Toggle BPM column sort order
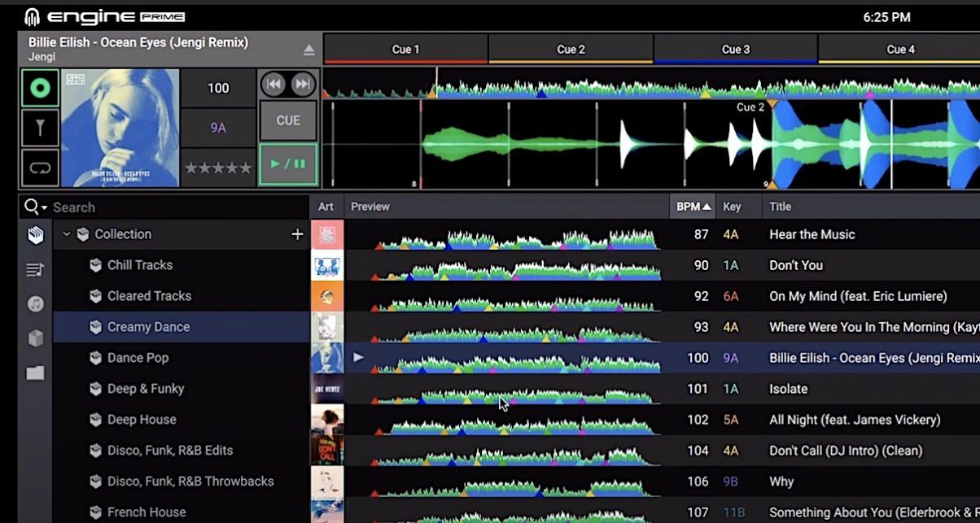This screenshot has height=523, width=980. 693,207
